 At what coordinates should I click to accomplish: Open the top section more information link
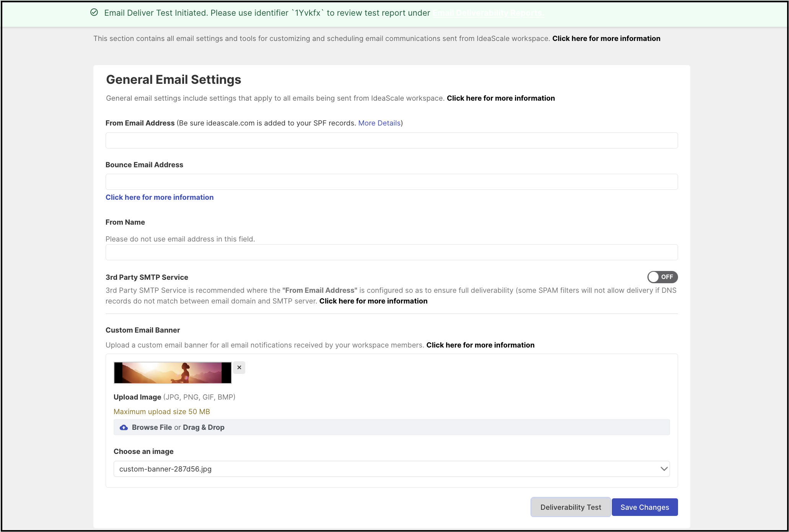pyautogui.click(x=606, y=38)
